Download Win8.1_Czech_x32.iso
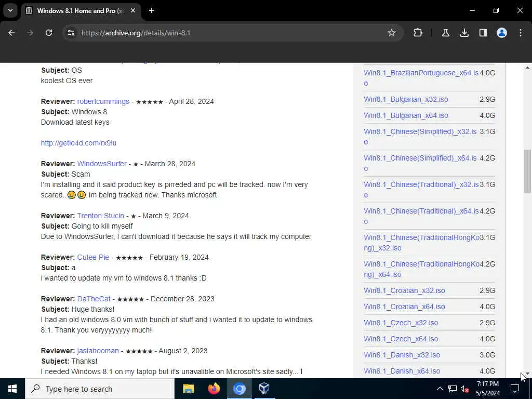Image resolution: width=532 pixels, height=399 pixels. (x=401, y=323)
